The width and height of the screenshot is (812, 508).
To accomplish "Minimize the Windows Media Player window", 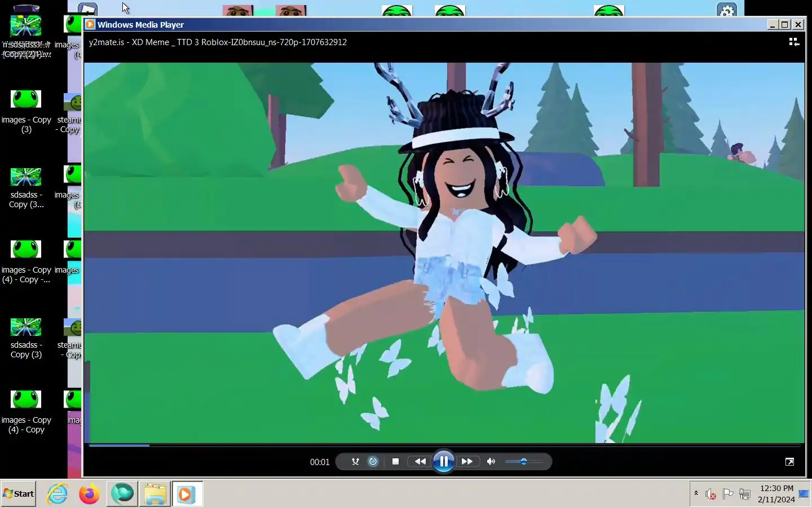I will point(774,24).
